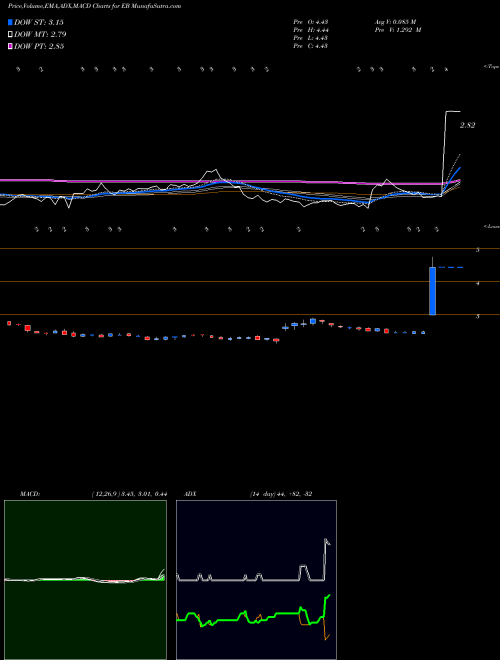Click the 'Avg V: 0.083 M' volume text
The height and width of the screenshot is (660, 500).
pyautogui.click(x=395, y=22)
